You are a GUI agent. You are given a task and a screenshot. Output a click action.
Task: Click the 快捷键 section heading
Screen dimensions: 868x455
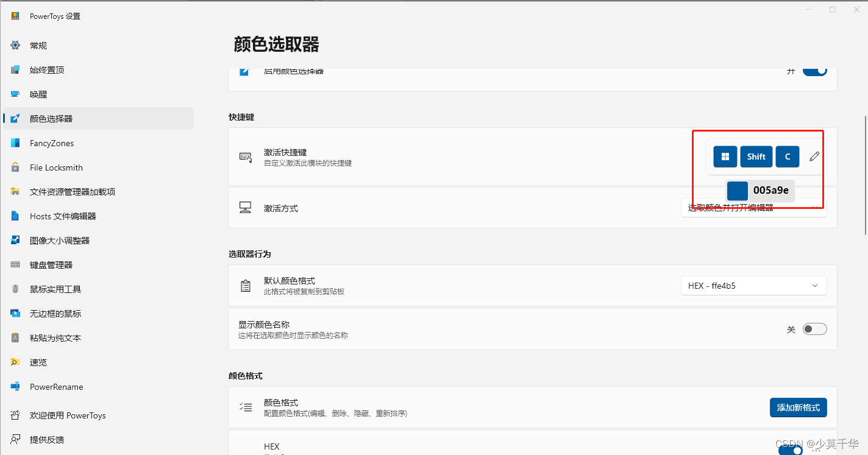coord(241,117)
